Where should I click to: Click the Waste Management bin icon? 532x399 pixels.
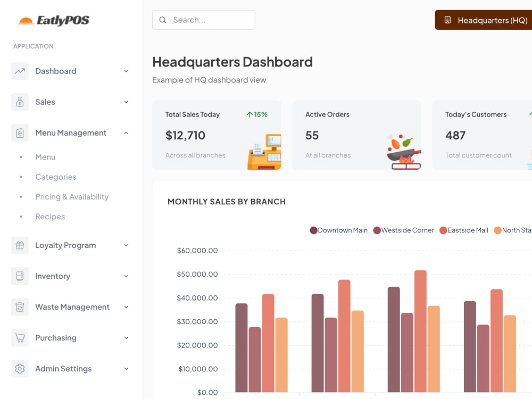tap(20, 307)
